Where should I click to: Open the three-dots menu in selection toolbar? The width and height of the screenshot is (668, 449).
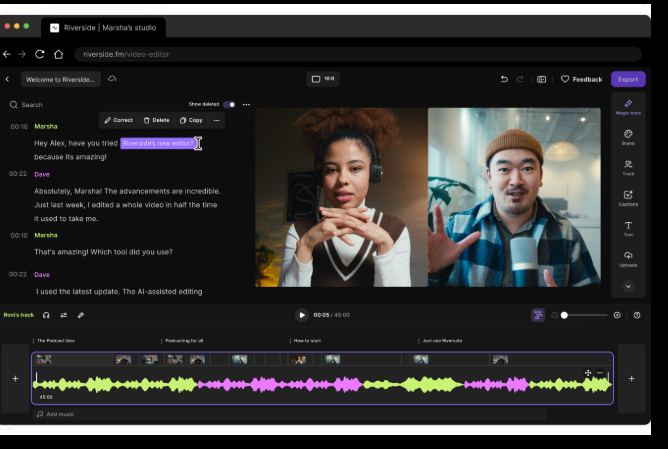click(216, 120)
